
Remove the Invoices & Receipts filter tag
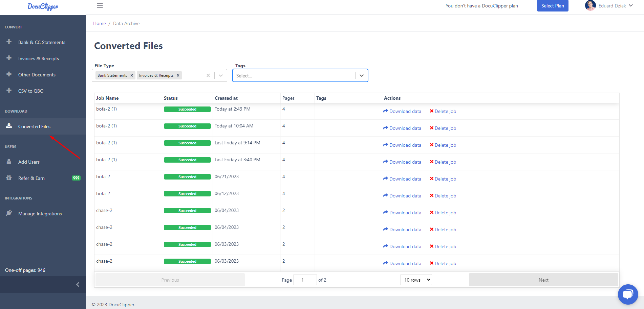click(178, 75)
